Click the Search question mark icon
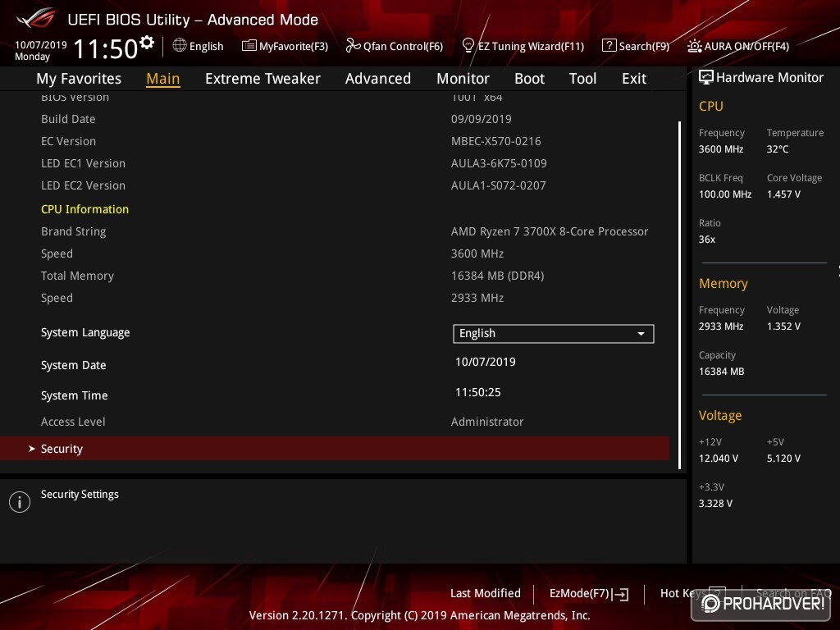The height and width of the screenshot is (630, 840). coord(609,46)
